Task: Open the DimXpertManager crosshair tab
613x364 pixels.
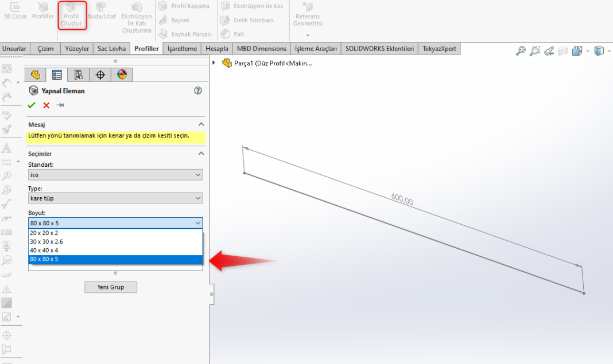Action: pyautogui.click(x=100, y=75)
